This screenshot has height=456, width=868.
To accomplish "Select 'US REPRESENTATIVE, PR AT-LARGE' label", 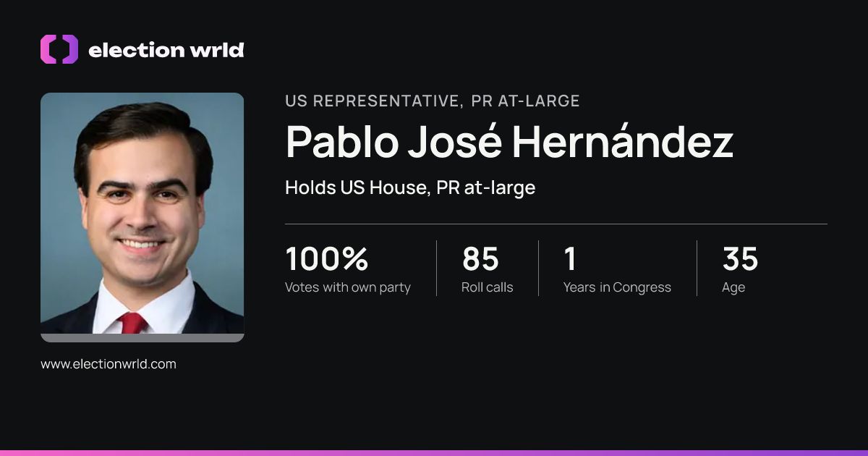I will click(433, 101).
